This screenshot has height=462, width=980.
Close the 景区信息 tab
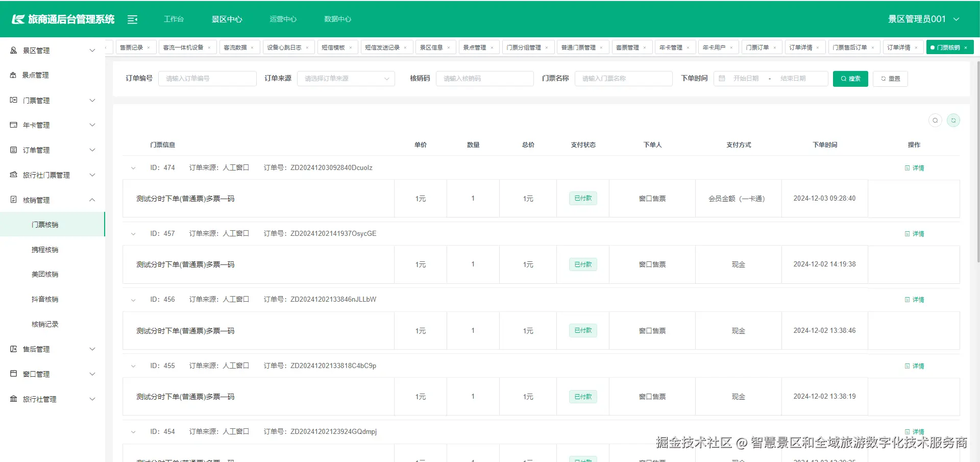[449, 47]
